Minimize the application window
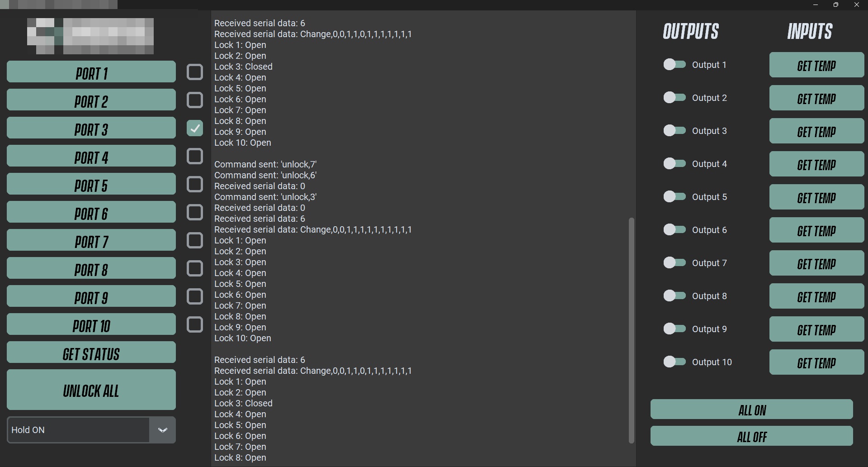Screen dimensions: 868x467 click(x=816, y=5)
